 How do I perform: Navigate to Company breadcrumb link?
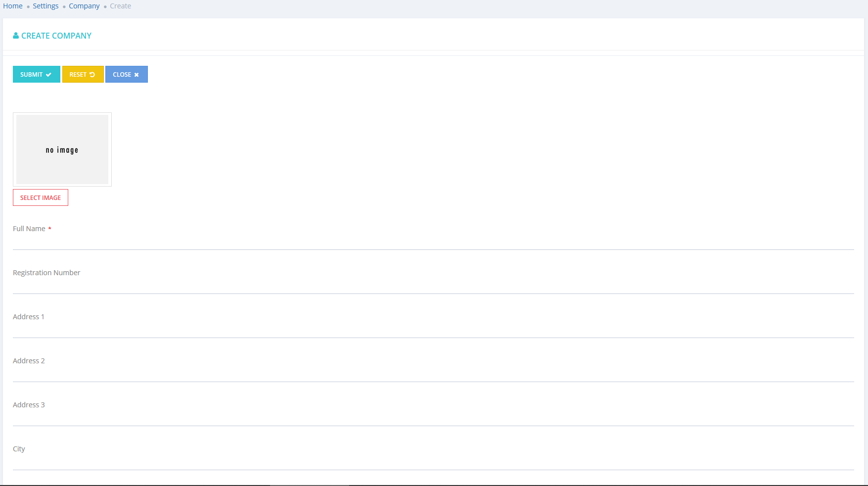(84, 6)
